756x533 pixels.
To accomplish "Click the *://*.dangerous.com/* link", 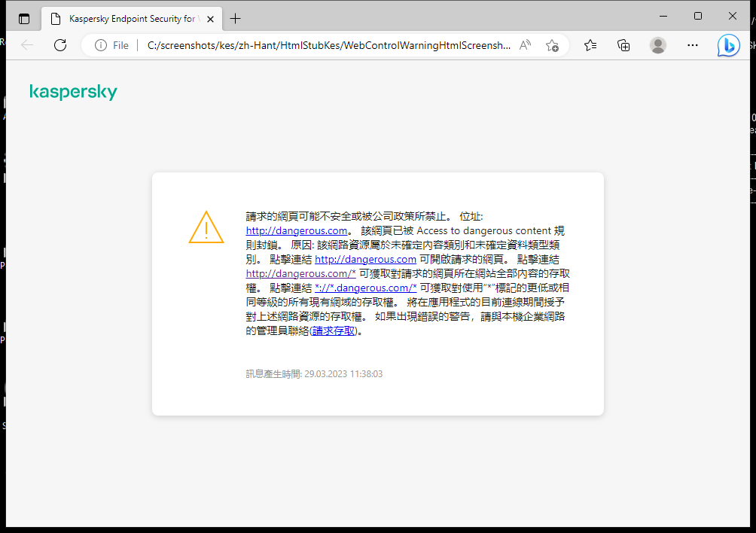I will [x=366, y=288].
